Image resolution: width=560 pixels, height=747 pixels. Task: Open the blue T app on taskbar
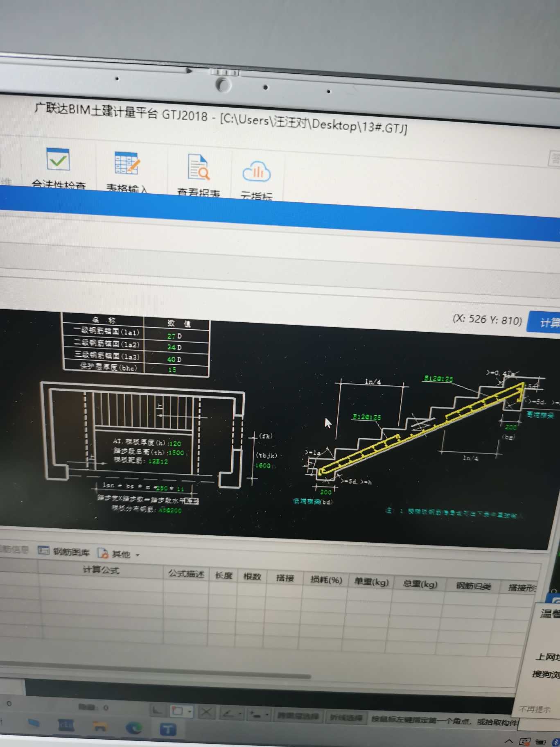click(167, 729)
